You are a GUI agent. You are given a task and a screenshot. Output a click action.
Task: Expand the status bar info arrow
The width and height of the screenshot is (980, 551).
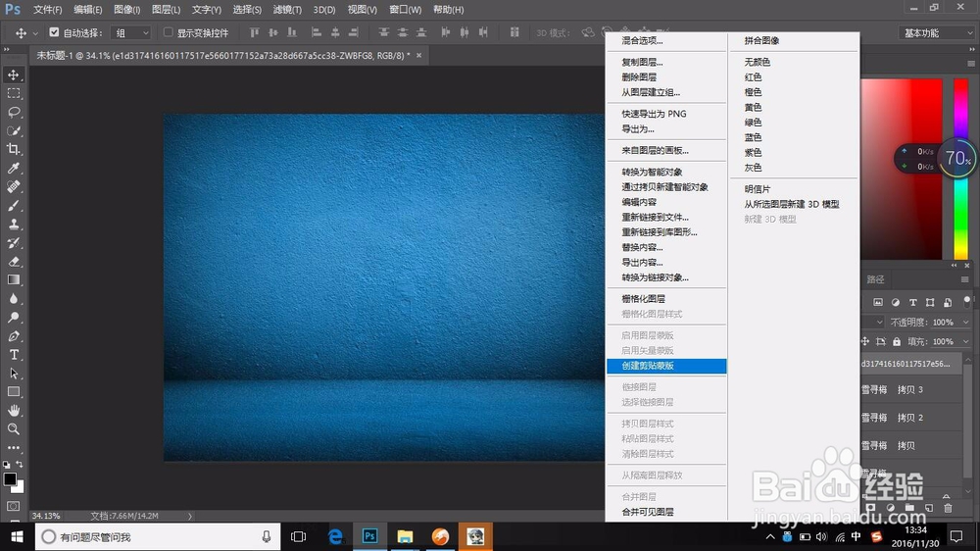(189, 516)
